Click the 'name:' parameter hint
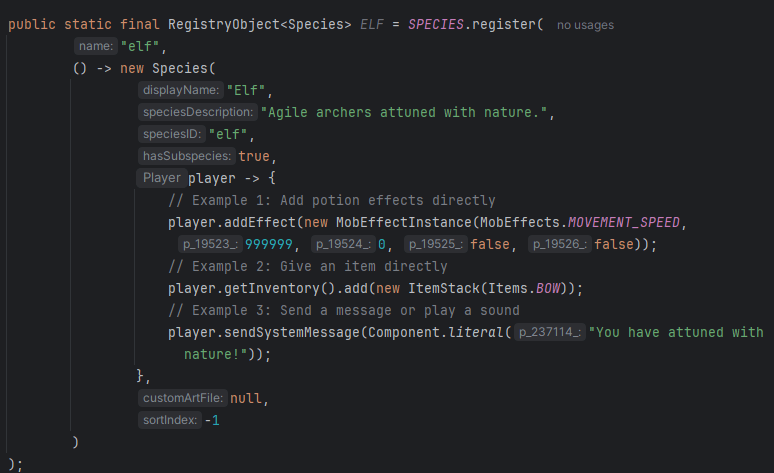The height and width of the screenshot is (473, 774). tap(96, 46)
